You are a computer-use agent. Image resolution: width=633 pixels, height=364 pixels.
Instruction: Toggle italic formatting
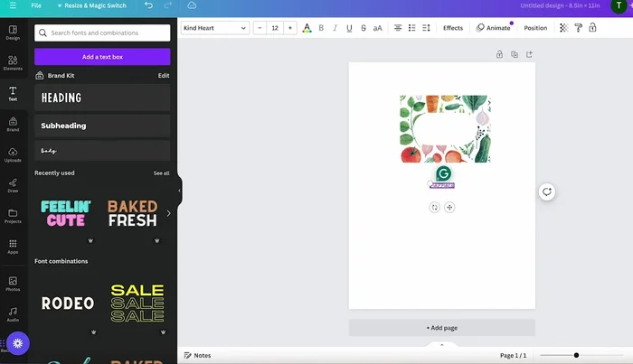335,28
